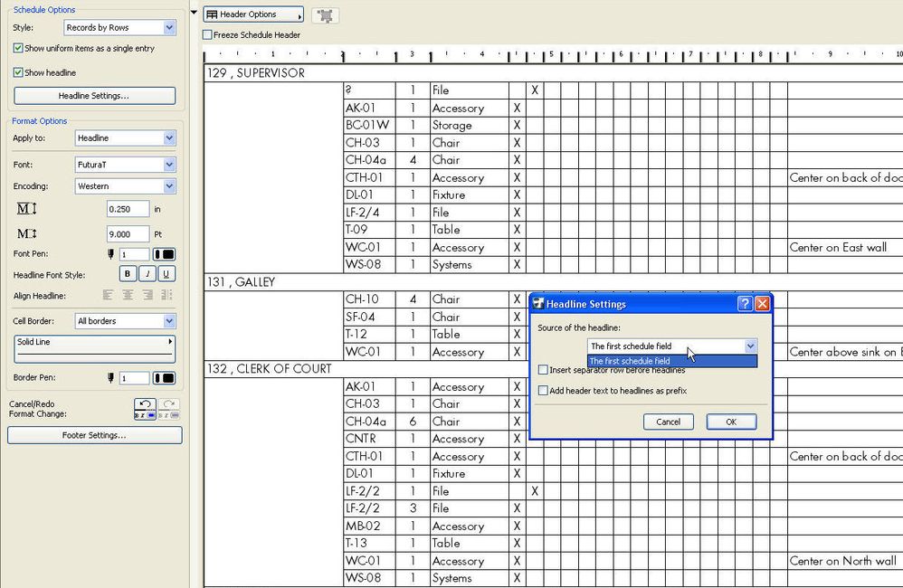Open the Header Options menu
903x588 pixels.
(x=252, y=14)
